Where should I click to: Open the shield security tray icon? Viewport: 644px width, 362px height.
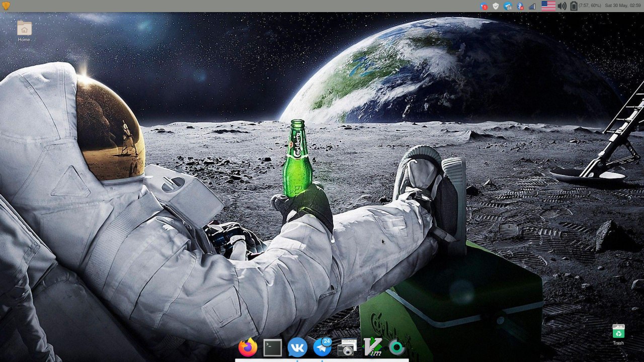click(496, 6)
